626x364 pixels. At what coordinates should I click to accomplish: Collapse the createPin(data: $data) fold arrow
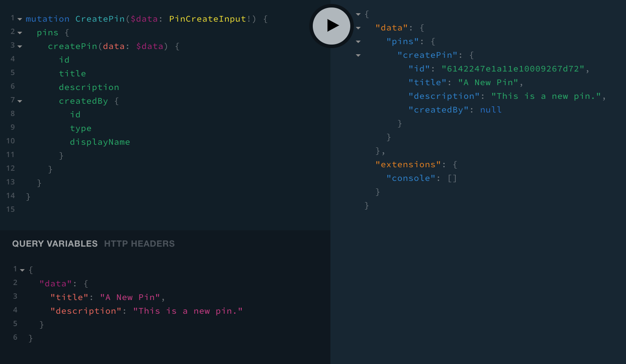(20, 47)
